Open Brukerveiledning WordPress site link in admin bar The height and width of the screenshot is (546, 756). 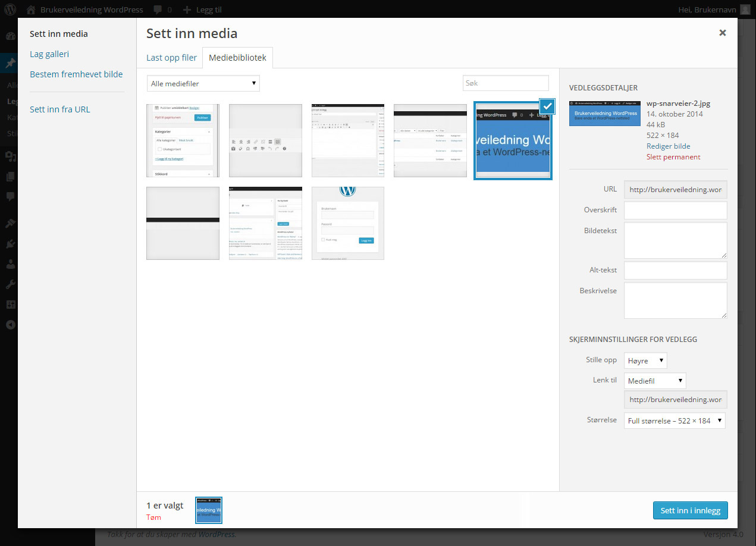coord(92,10)
